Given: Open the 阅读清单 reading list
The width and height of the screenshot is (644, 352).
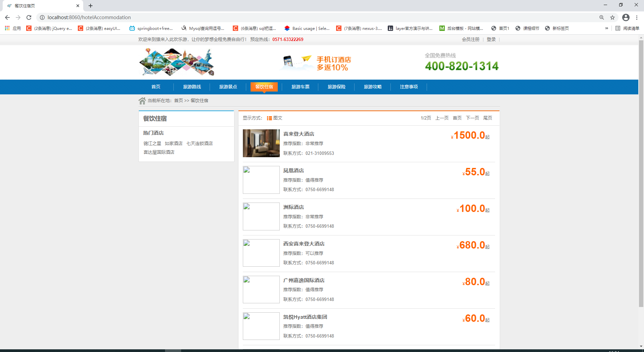Looking at the screenshot, I should pos(628,28).
